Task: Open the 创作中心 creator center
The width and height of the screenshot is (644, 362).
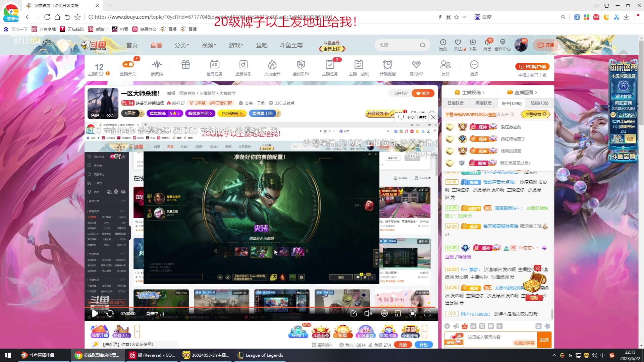Action: (x=502, y=45)
